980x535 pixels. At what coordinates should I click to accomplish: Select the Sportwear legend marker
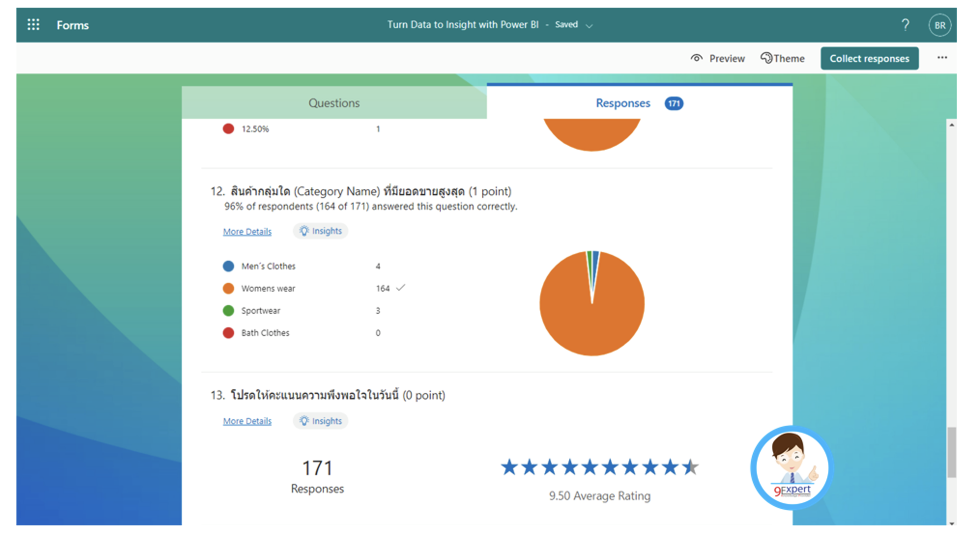point(228,310)
